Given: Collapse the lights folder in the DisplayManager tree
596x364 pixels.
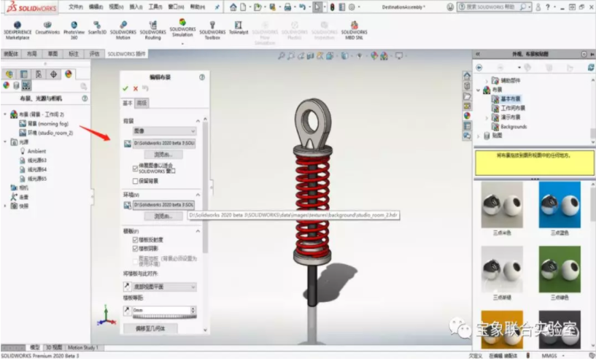Looking at the screenshot, I should click(5, 142).
